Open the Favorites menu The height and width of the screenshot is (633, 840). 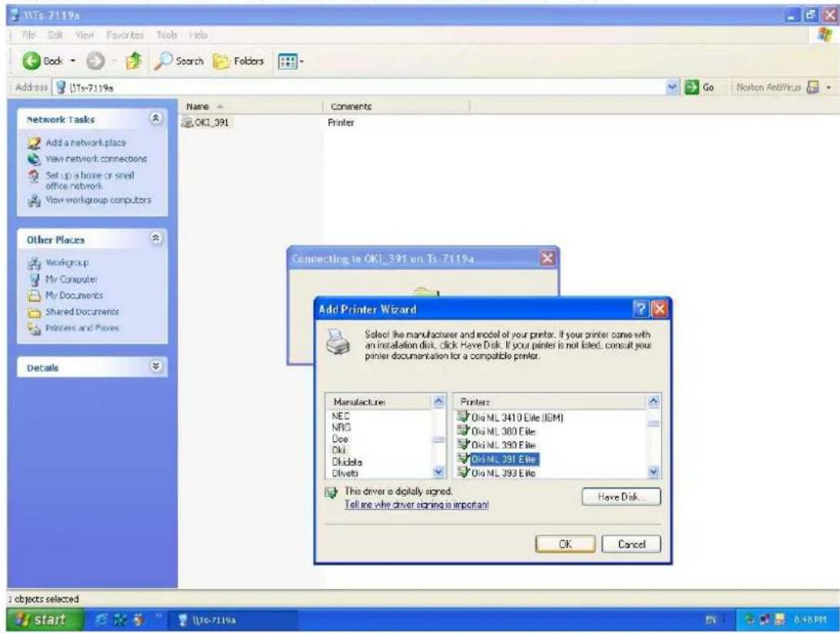pyautogui.click(x=125, y=35)
